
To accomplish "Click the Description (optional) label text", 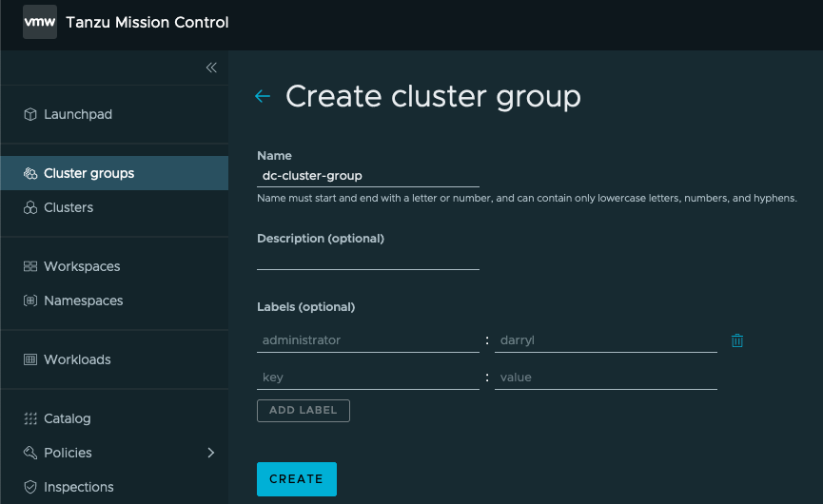I will click(x=321, y=239).
